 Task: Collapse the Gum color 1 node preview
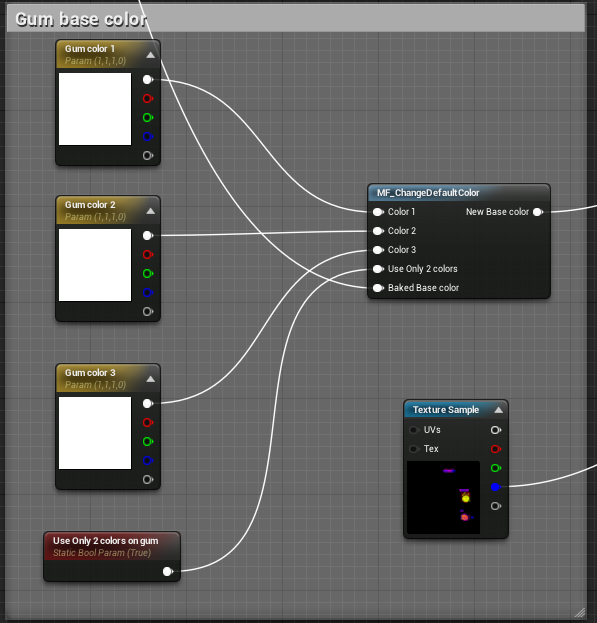151,55
